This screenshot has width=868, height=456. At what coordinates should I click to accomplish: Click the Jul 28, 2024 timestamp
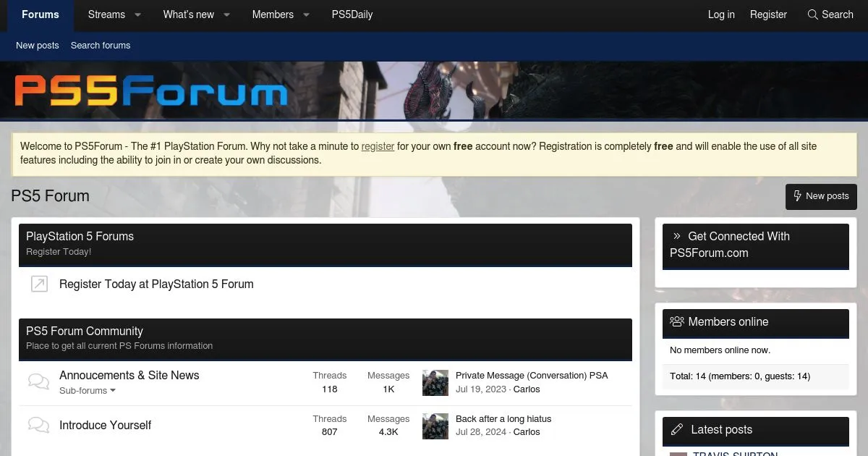pyautogui.click(x=481, y=432)
